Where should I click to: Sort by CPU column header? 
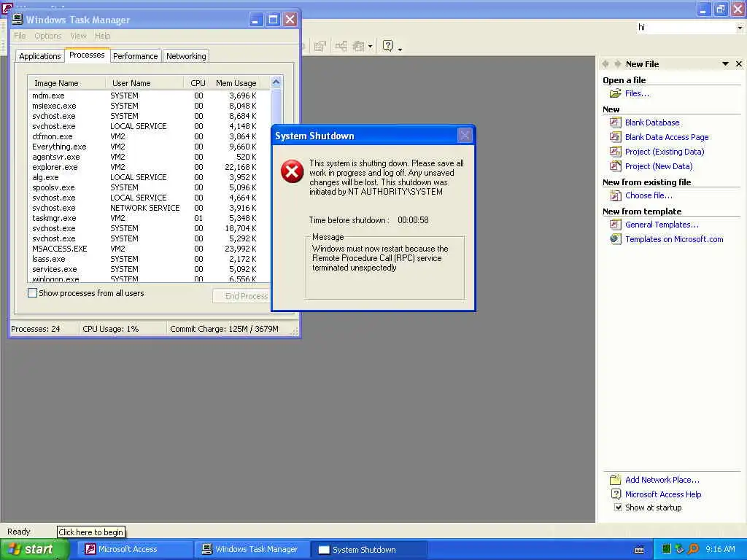[196, 83]
